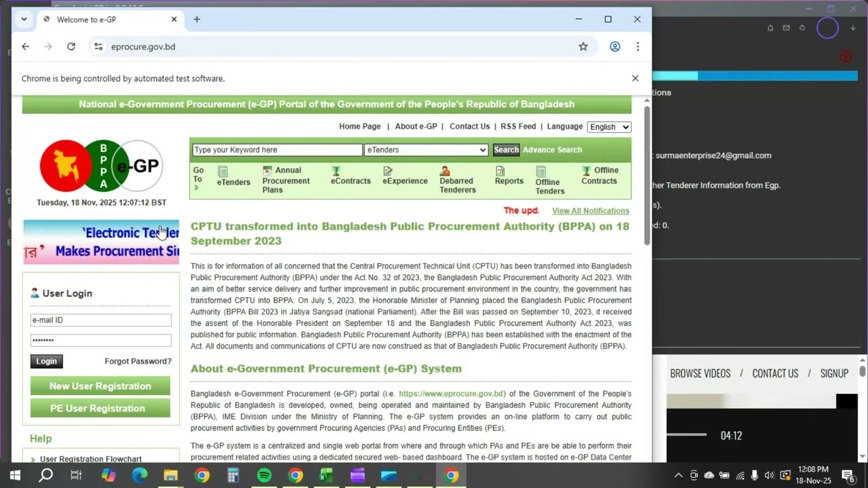Open a new Chrome tab
This screenshot has width=868, height=488.
[197, 19]
